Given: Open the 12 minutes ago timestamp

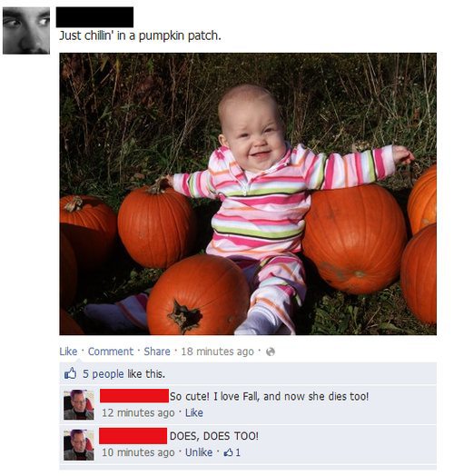Looking at the screenshot, I should pos(138,412).
